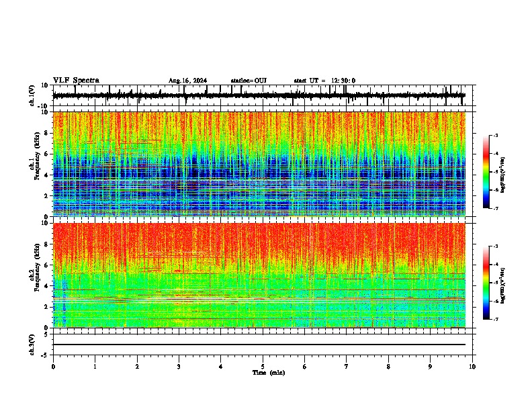Click the "-7" label on ch.2 color bar
Image resolution: width=532 pixels, height=411 pixels.
(496, 319)
